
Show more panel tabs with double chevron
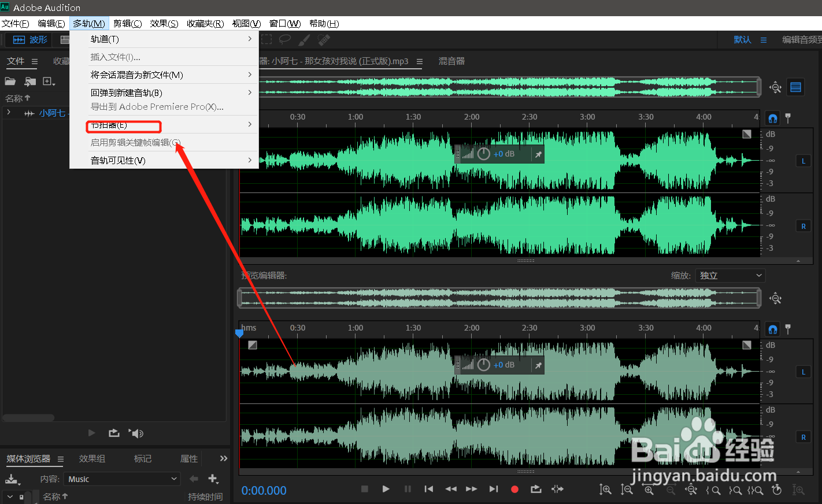[x=224, y=458]
